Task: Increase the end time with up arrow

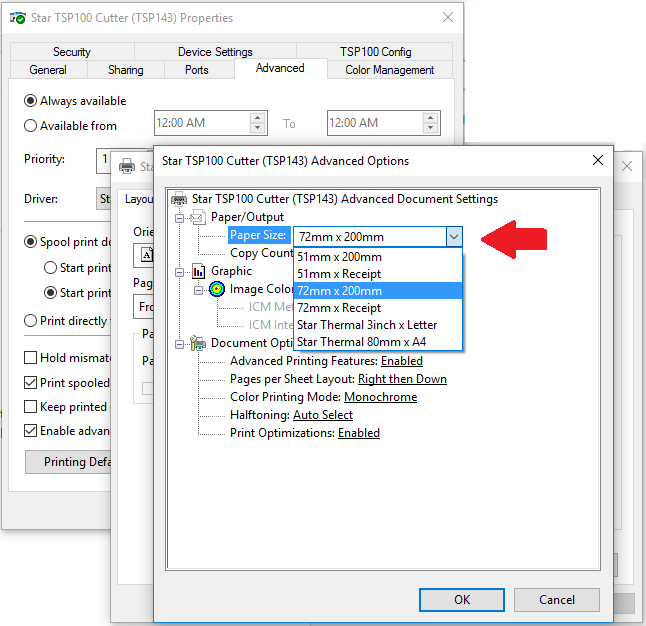Action: (431, 117)
